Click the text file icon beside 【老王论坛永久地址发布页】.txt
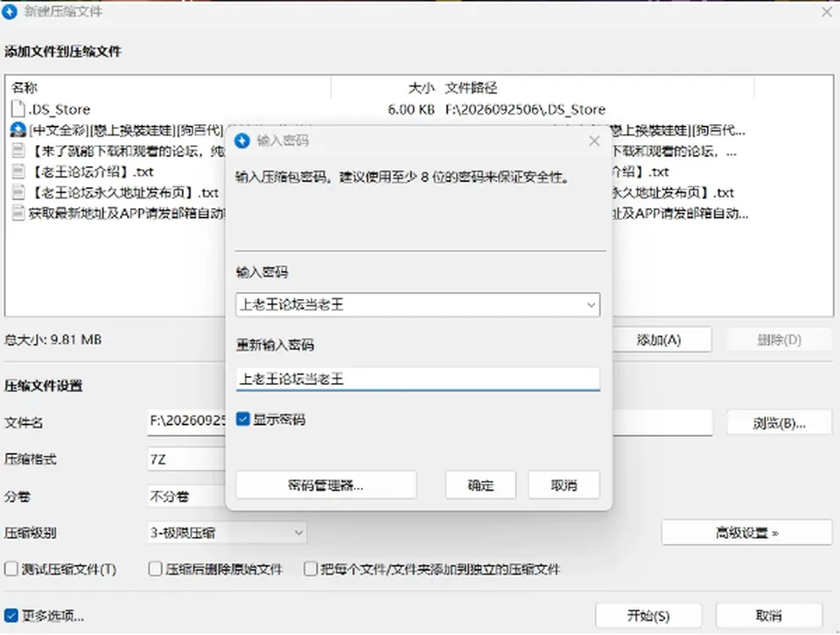840x635 pixels. [x=18, y=192]
